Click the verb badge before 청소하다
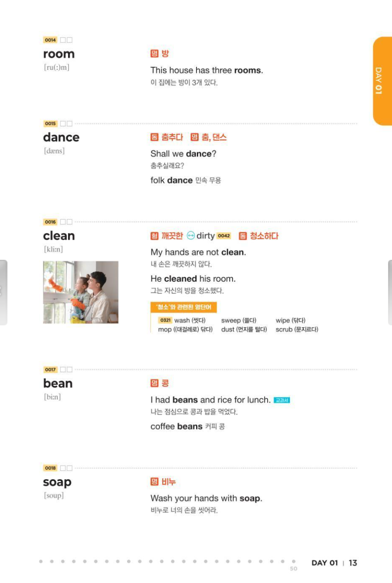Screen dimensions: 392x583 (243, 236)
